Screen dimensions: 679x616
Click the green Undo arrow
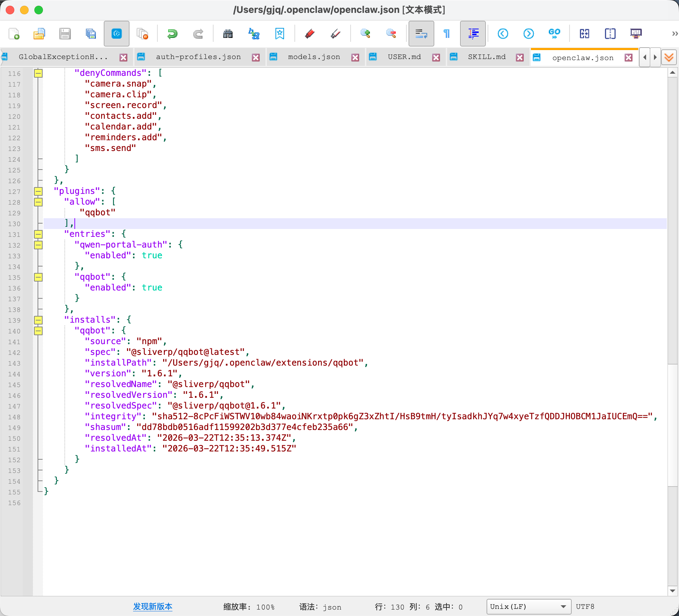click(172, 34)
